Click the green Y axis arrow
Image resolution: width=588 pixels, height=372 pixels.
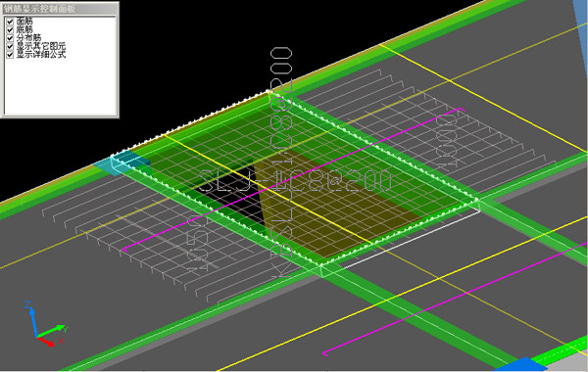(53, 331)
